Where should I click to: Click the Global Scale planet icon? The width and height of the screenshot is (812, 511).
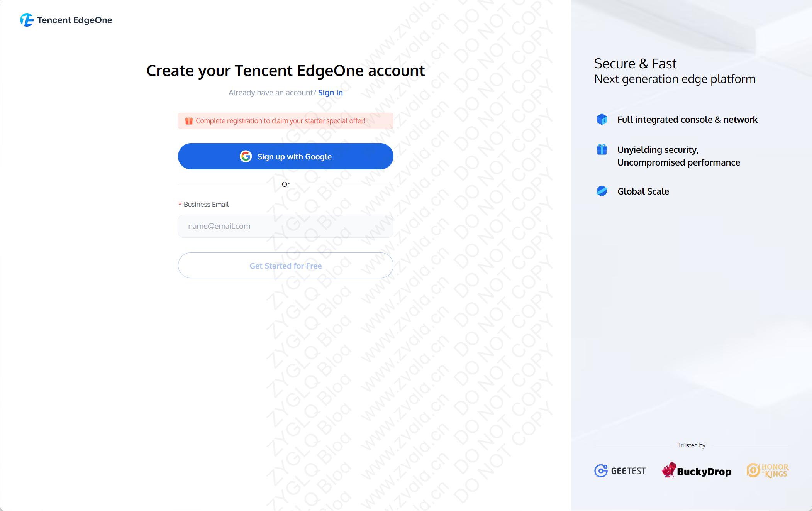602,191
